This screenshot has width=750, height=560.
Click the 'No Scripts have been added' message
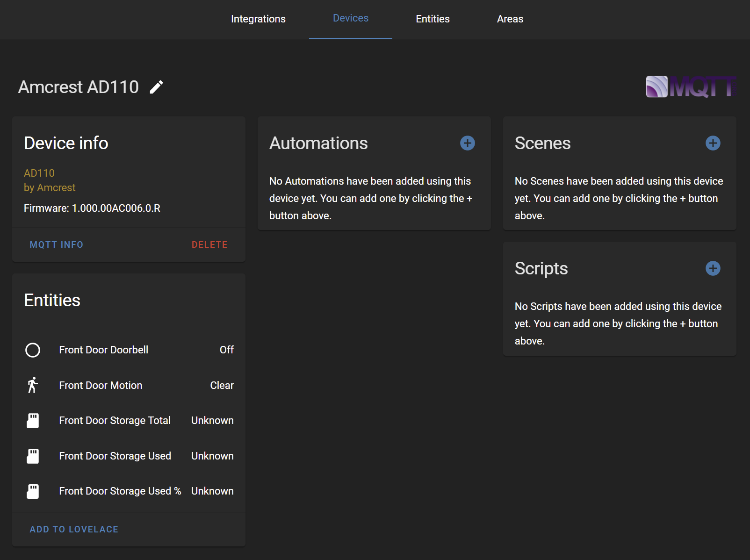(x=618, y=323)
